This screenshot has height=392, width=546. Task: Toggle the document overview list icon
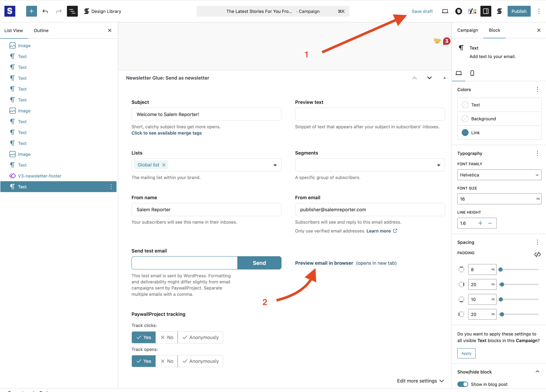pos(72,11)
